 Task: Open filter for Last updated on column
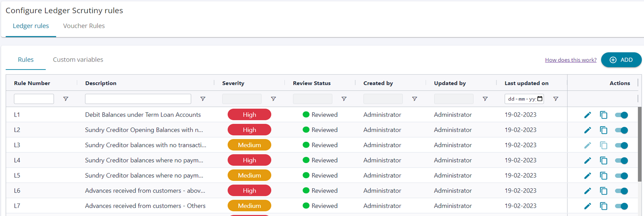click(x=556, y=99)
